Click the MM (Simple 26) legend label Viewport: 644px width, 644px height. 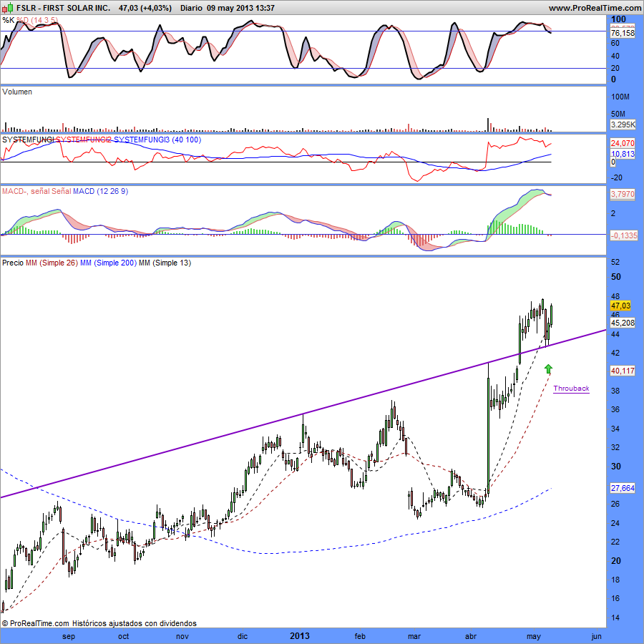click(52, 263)
